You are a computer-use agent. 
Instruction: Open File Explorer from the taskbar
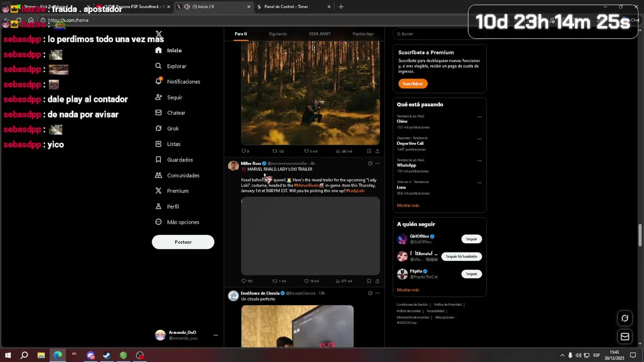click(41, 355)
